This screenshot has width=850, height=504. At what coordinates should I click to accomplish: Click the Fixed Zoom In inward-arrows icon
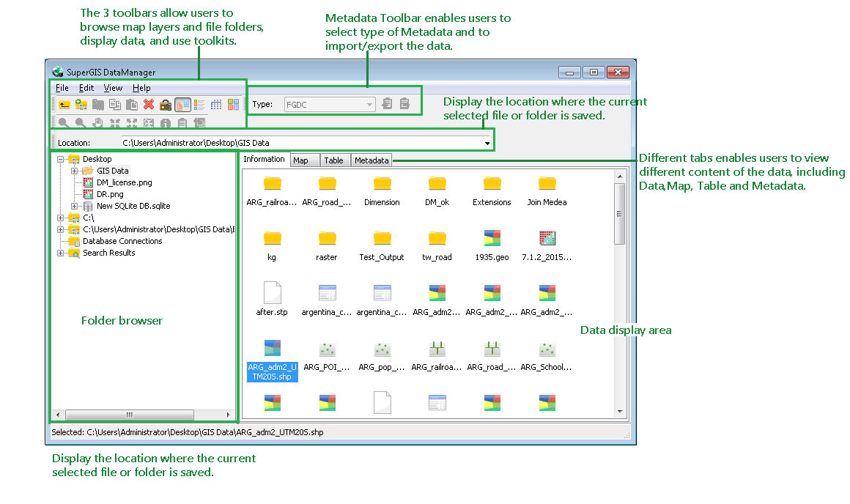point(115,123)
